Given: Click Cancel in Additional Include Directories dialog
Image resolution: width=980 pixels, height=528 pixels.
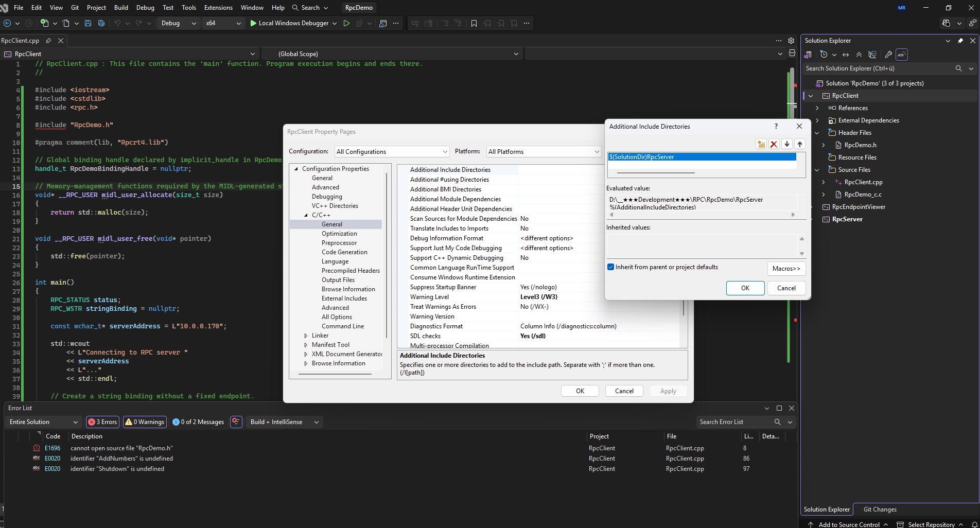Looking at the screenshot, I should 786,288.
